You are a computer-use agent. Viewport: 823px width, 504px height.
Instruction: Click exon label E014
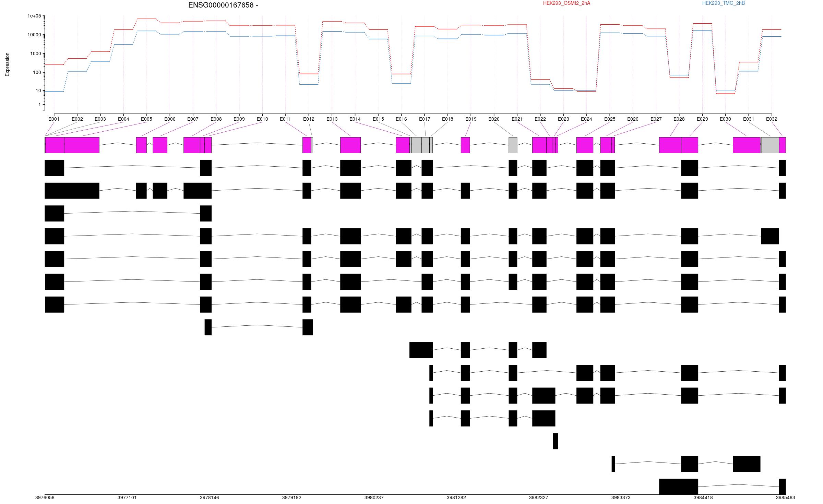(x=355, y=119)
